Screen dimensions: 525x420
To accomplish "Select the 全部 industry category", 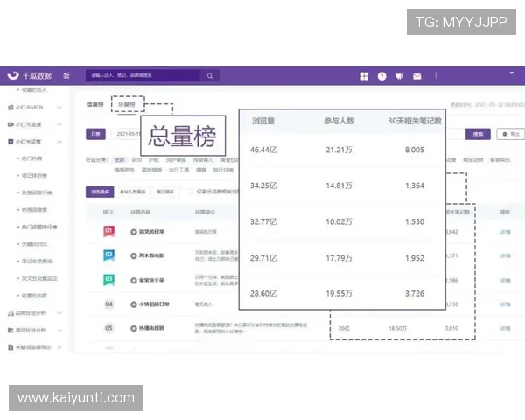I will point(120,160).
